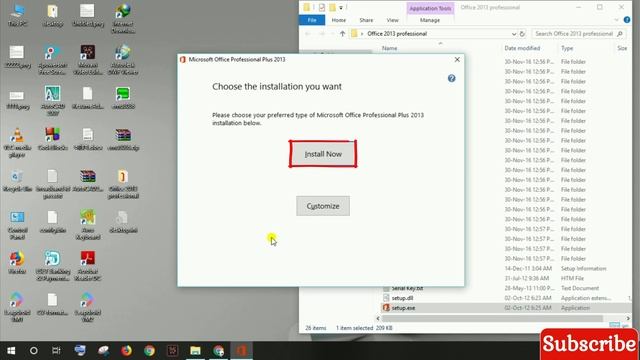Screen dimensions: 640x360
Task: Click the New folder icon in Explorer title bar
Action: pyautogui.click(x=332, y=7)
